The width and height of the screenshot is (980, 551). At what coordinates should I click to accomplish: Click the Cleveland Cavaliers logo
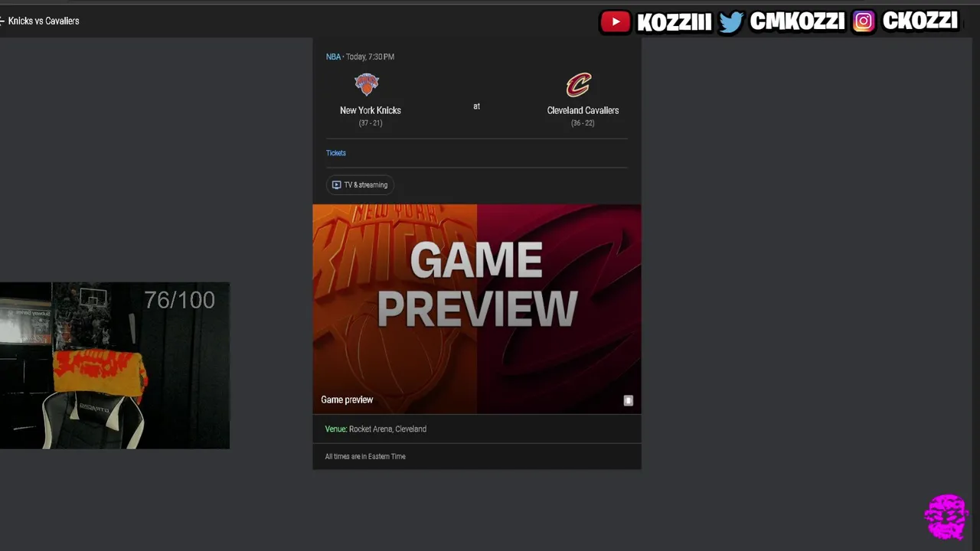click(x=579, y=84)
